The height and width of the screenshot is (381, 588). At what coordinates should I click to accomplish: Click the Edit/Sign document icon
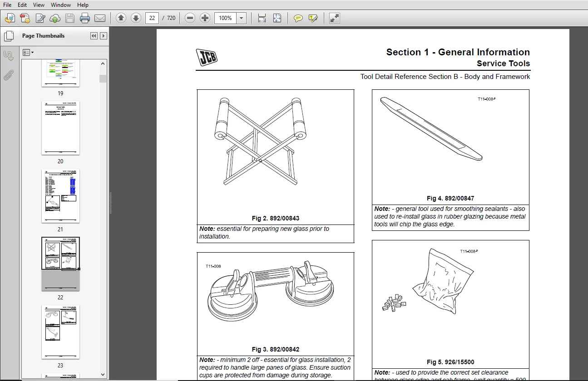click(x=40, y=18)
